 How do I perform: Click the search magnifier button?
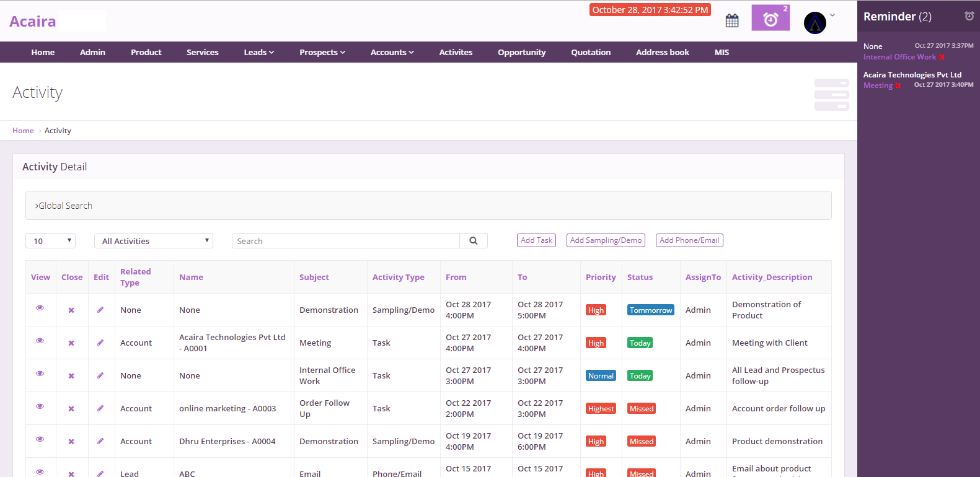point(474,241)
